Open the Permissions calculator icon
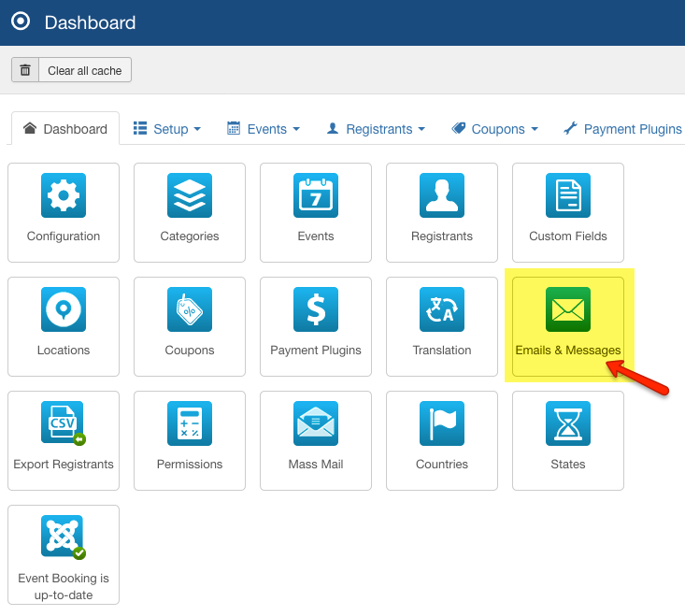 click(190, 423)
